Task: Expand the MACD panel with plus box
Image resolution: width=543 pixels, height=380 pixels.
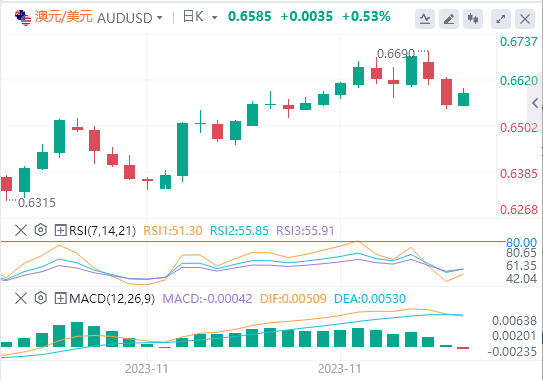Action: click(x=61, y=298)
